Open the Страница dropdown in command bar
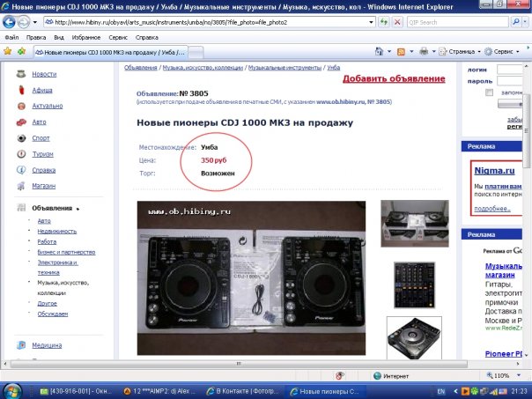 click(458, 52)
